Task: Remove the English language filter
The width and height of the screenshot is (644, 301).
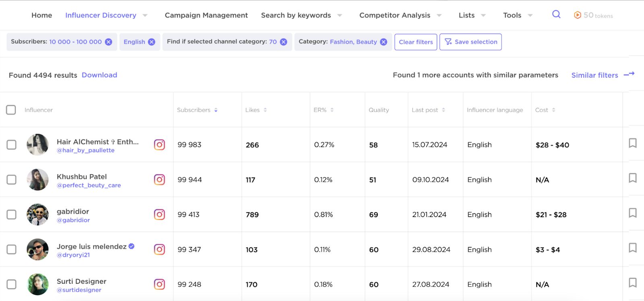Action: point(152,42)
